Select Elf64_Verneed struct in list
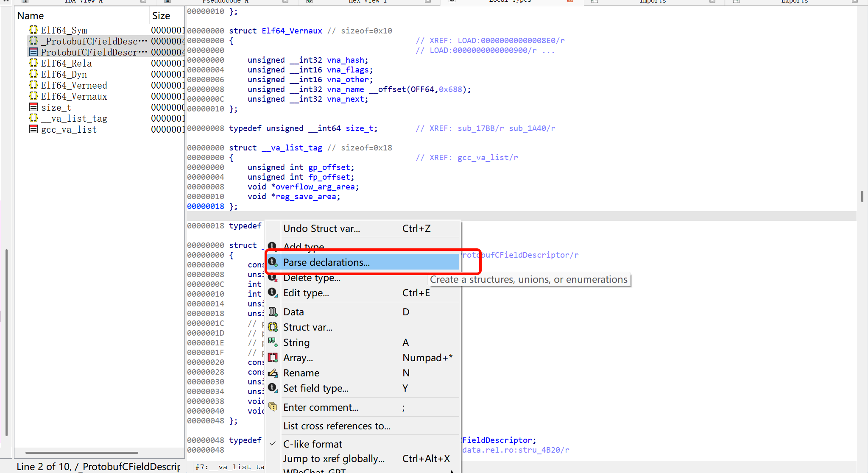 point(74,85)
